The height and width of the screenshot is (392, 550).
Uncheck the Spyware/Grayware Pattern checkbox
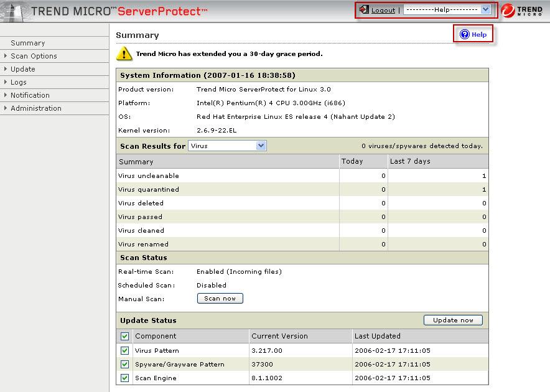coord(125,365)
